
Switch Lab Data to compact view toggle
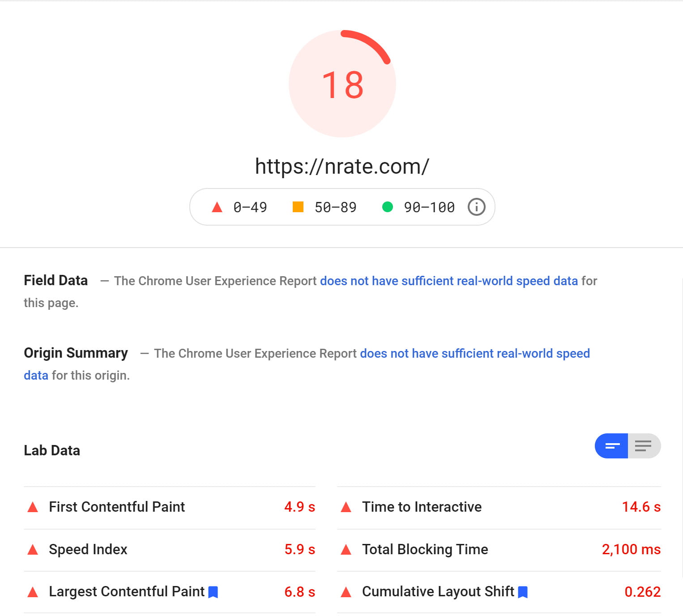pos(611,446)
